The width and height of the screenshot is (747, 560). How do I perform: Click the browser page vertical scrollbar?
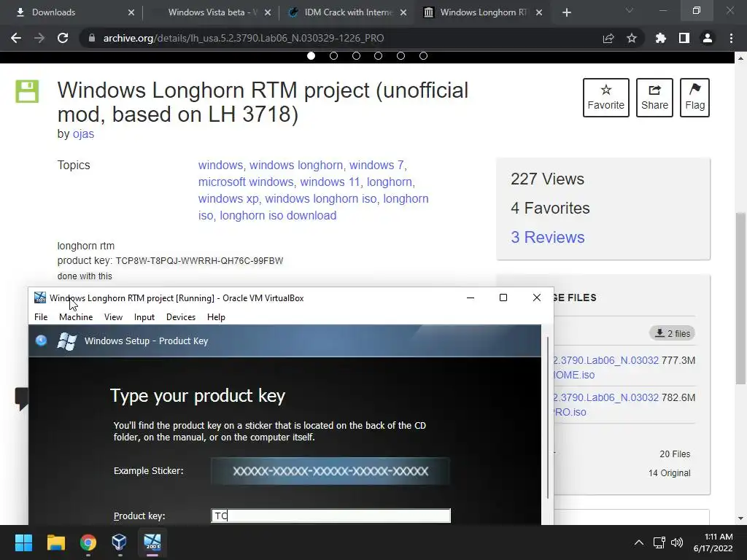pos(740,297)
